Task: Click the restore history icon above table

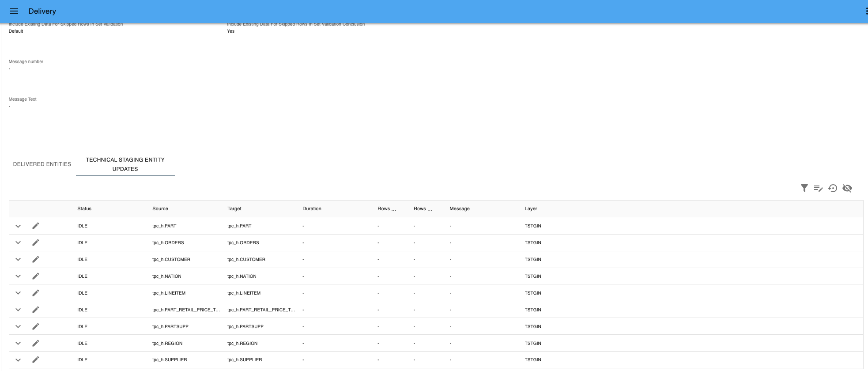Action: click(x=833, y=188)
